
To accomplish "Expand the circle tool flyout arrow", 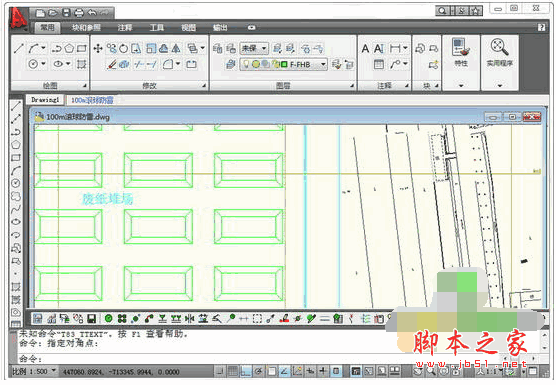I will [x=43, y=64].
